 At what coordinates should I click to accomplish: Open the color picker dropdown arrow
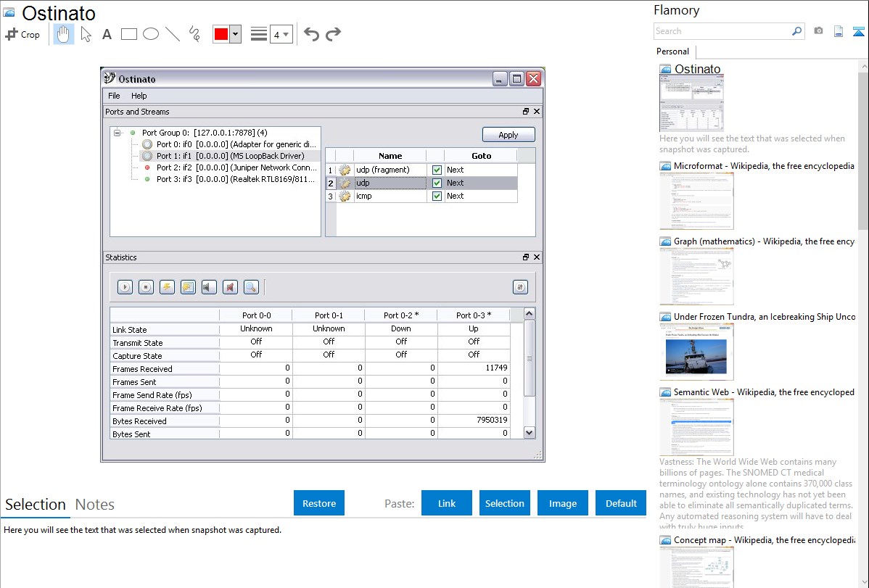236,34
